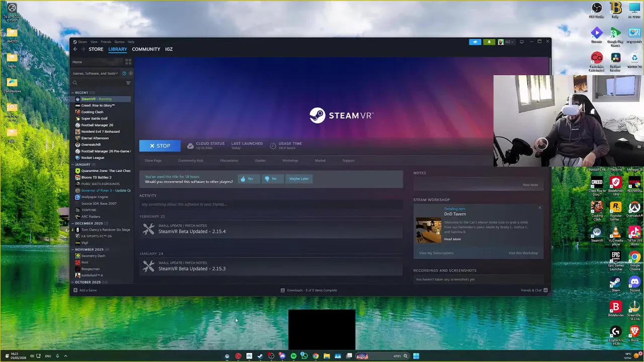
Task: Click View My Subscriptions link
Action: pyautogui.click(x=436, y=253)
